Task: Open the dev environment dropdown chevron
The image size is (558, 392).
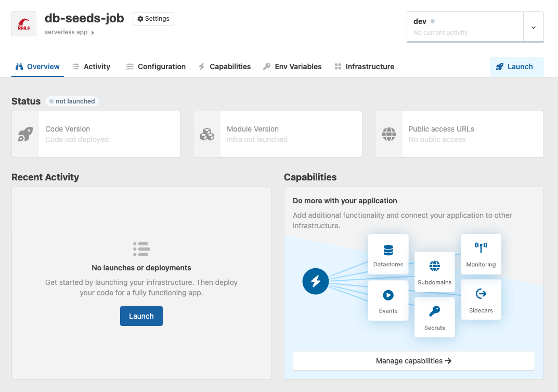Action: click(534, 28)
